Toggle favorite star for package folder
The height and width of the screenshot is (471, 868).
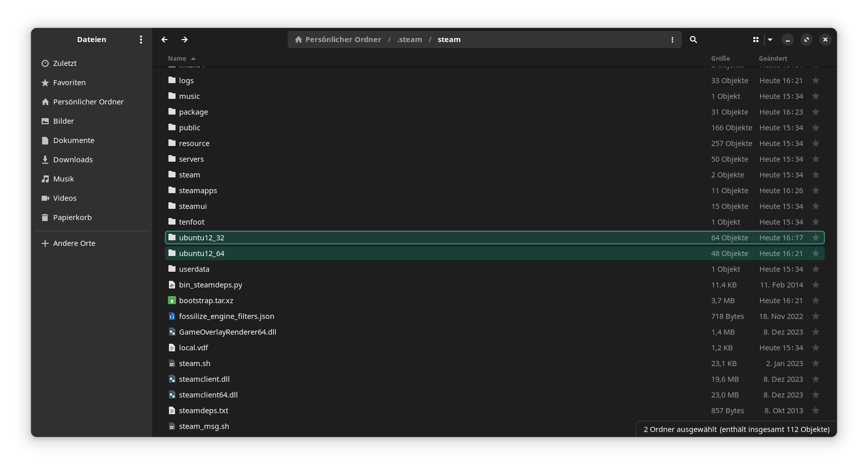(816, 112)
